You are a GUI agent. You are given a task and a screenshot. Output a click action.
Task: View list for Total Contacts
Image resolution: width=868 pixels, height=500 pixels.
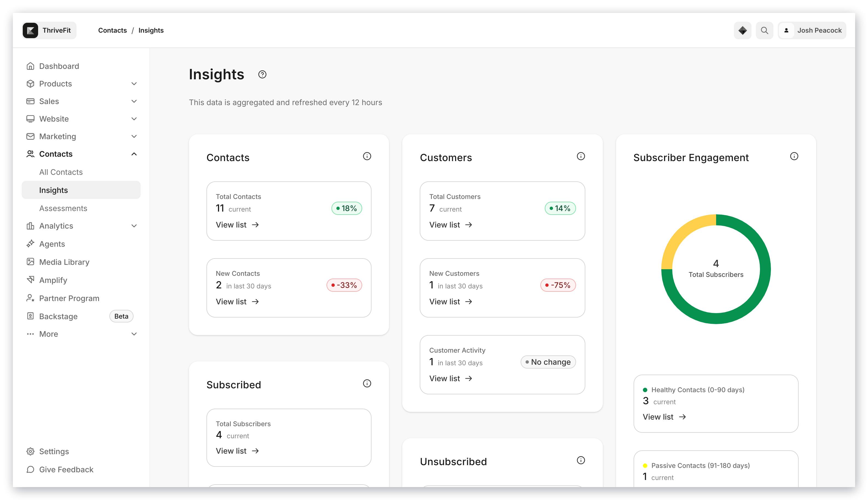click(x=237, y=224)
